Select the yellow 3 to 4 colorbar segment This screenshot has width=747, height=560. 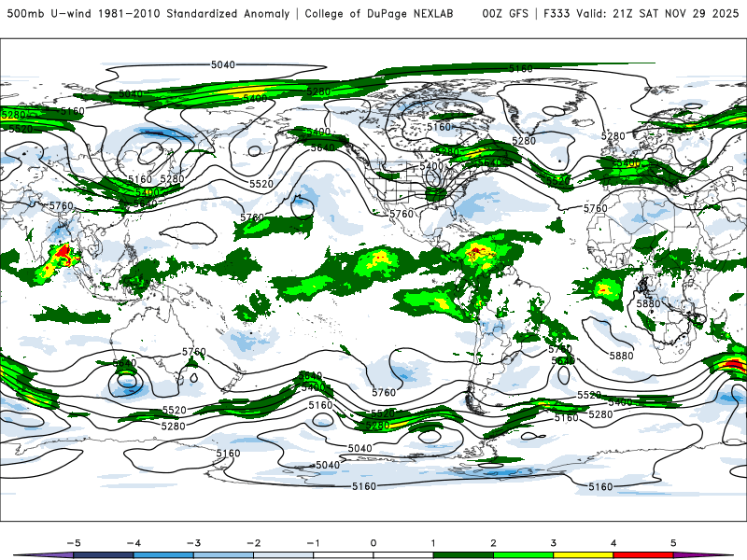(x=583, y=555)
